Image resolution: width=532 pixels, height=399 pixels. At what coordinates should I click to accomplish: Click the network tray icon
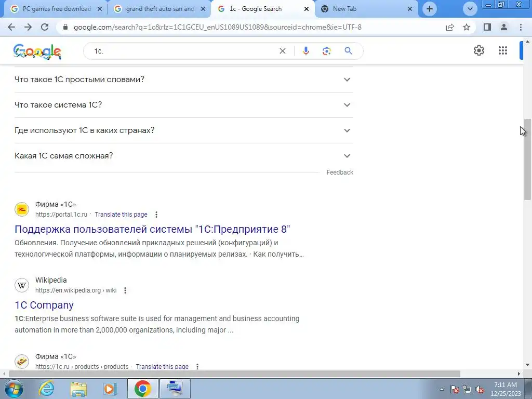click(x=467, y=390)
